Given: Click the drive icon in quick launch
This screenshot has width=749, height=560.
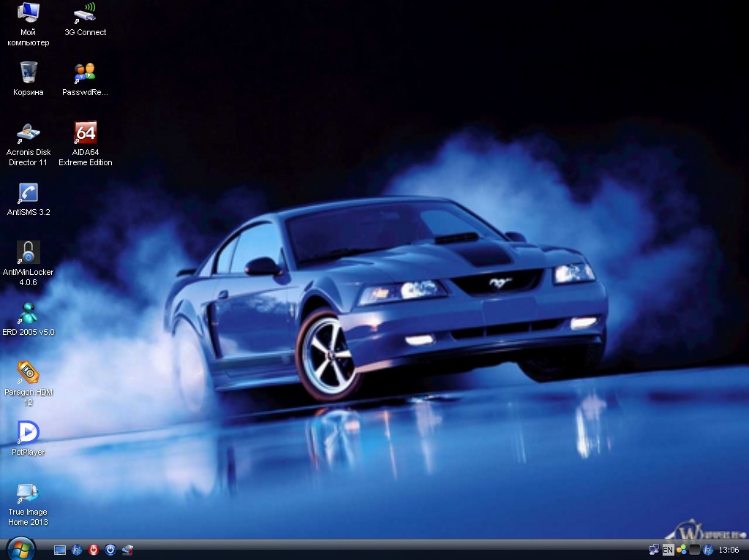Looking at the screenshot, I should (x=127, y=550).
